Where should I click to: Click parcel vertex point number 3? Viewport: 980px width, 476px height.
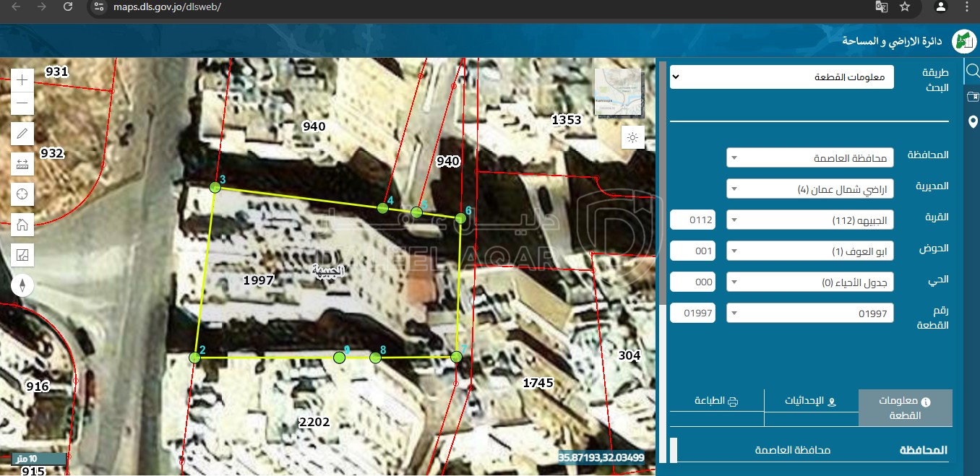click(x=215, y=187)
